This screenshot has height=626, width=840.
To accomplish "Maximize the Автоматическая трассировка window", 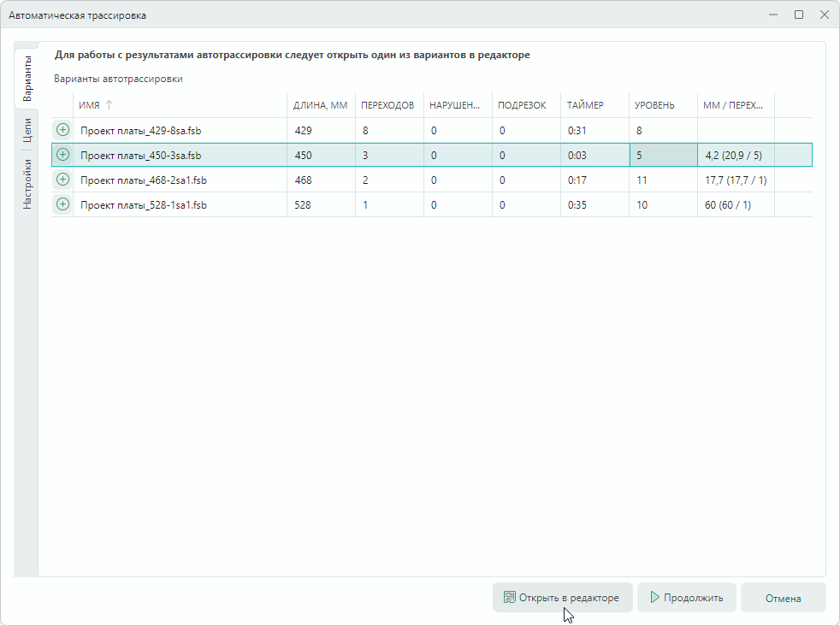I will [799, 15].
